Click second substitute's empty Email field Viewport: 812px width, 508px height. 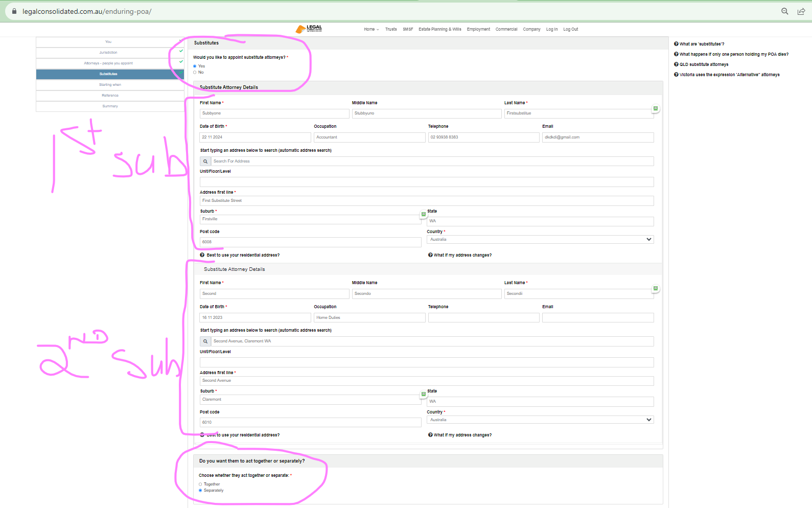(598, 317)
